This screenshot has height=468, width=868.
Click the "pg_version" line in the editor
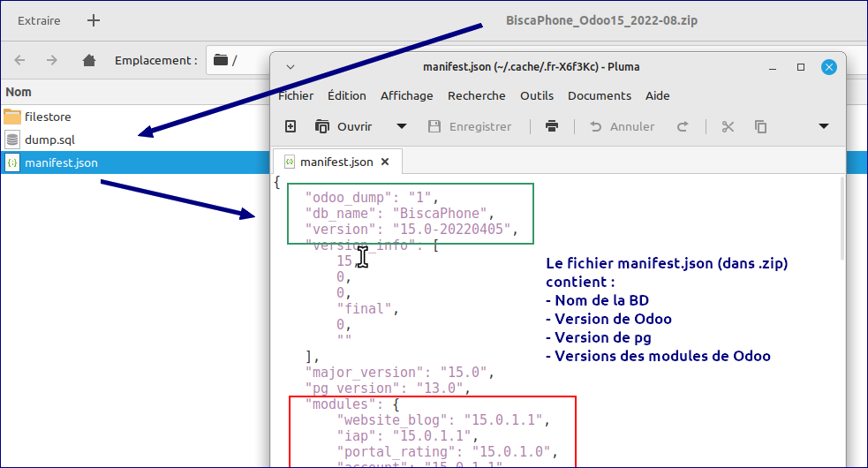pyautogui.click(x=388, y=389)
